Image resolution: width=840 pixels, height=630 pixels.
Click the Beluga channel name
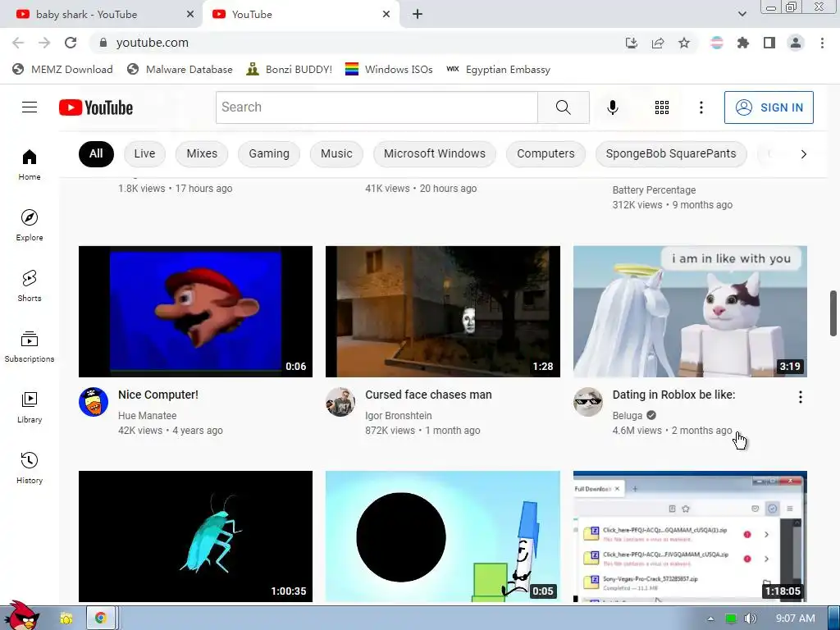tap(628, 416)
